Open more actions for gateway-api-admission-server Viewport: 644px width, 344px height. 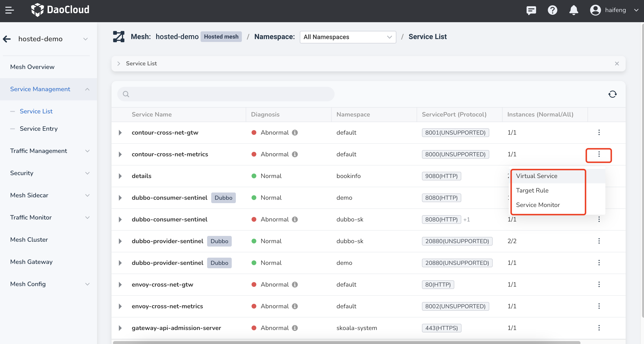pyautogui.click(x=599, y=328)
